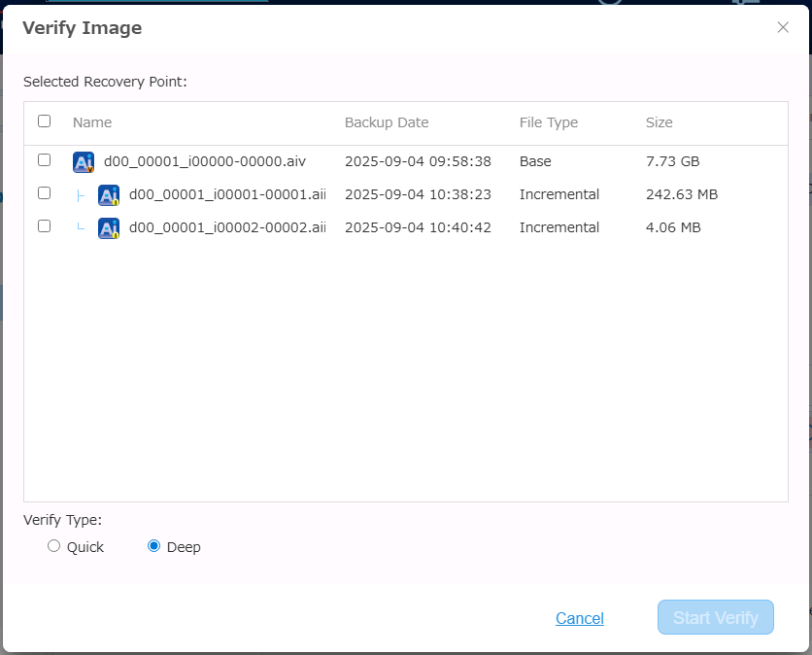Click the Name column header
The image size is (812, 655).
click(x=92, y=122)
